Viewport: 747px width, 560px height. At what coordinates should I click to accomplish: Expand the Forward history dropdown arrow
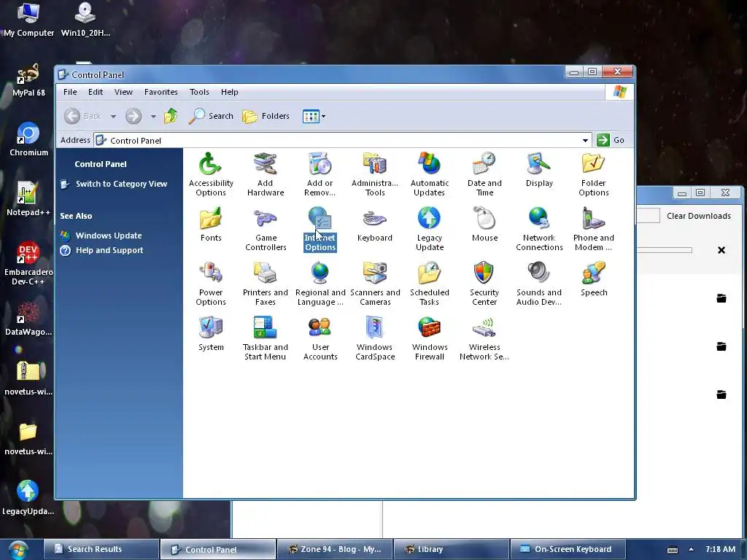tap(153, 116)
